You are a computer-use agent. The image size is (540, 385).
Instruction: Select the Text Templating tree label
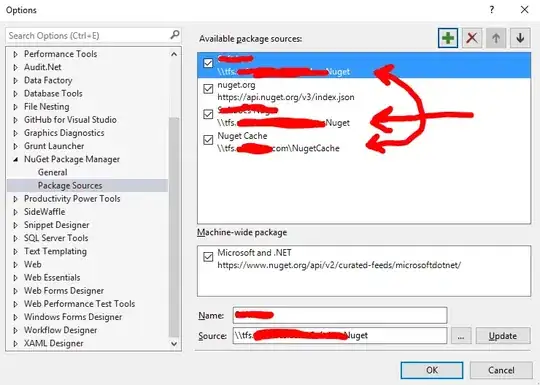tap(55, 251)
